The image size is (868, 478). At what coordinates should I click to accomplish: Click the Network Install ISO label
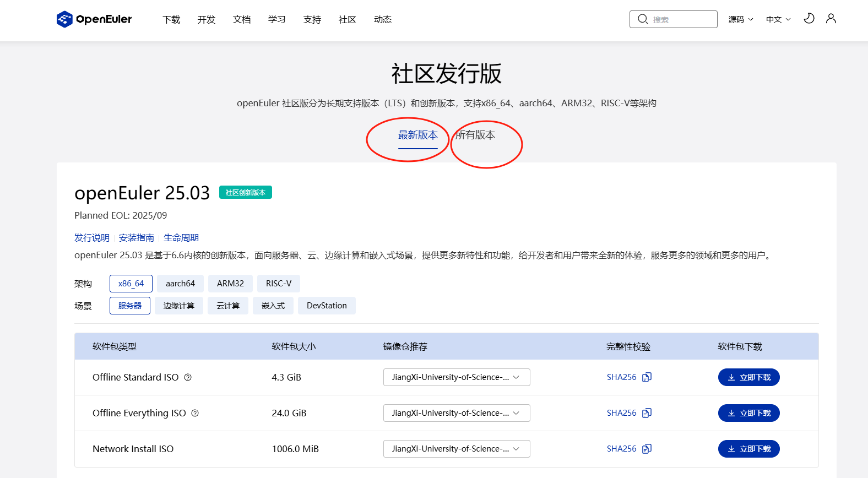coord(133,449)
